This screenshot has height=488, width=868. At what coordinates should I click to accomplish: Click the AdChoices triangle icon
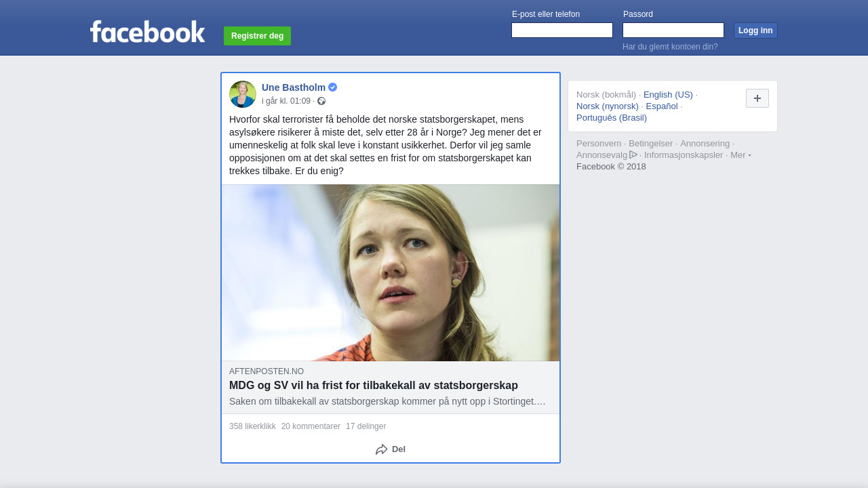633,155
